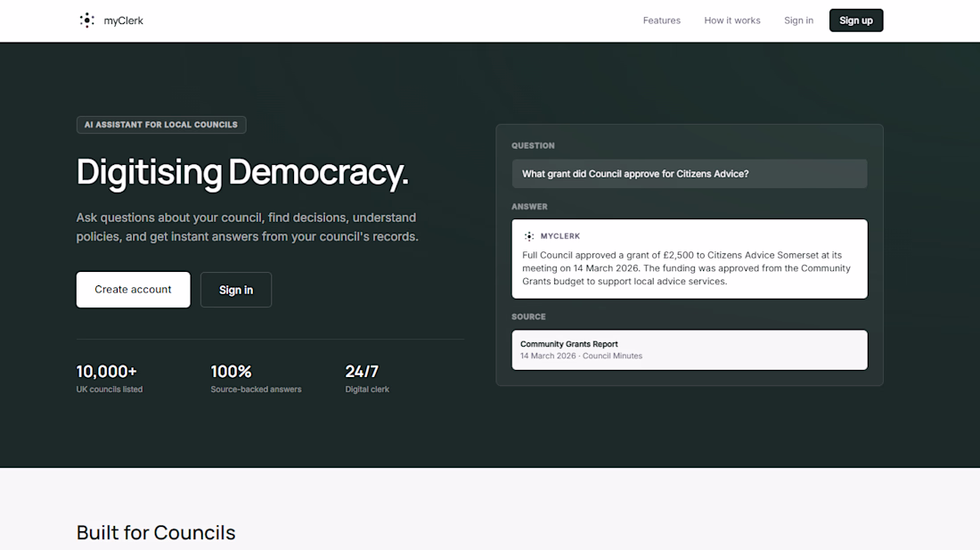
Task: Click the Sign up button in header
Action: (x=855, y=21)
